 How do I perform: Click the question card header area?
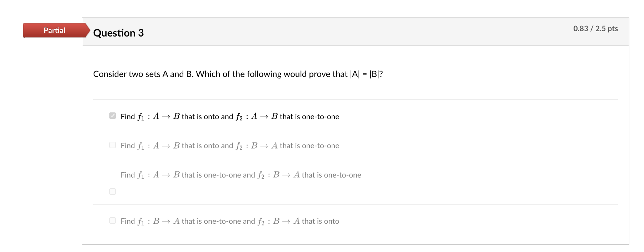click(322, 31)
